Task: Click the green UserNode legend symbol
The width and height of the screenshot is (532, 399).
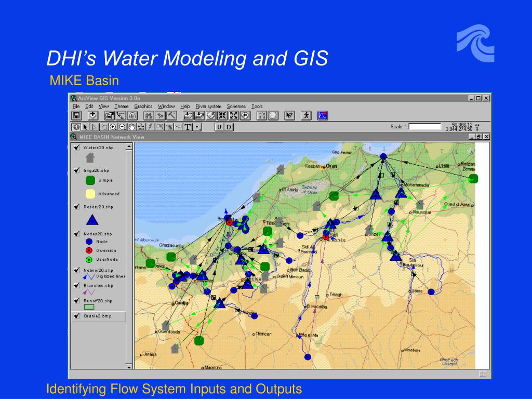Action: [89, 260]
